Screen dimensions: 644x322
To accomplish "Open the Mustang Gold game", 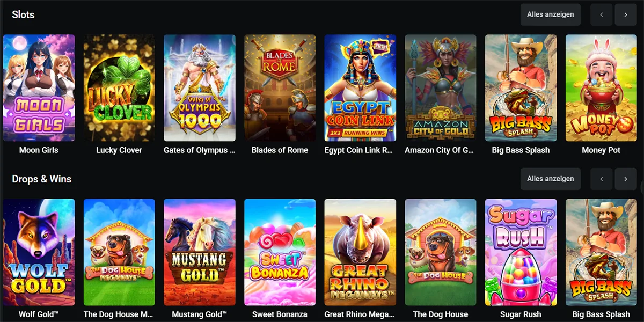I will [x=200, y=252].
